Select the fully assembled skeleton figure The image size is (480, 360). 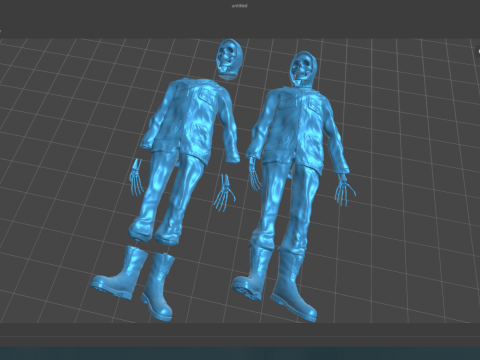tap(293, 187)
